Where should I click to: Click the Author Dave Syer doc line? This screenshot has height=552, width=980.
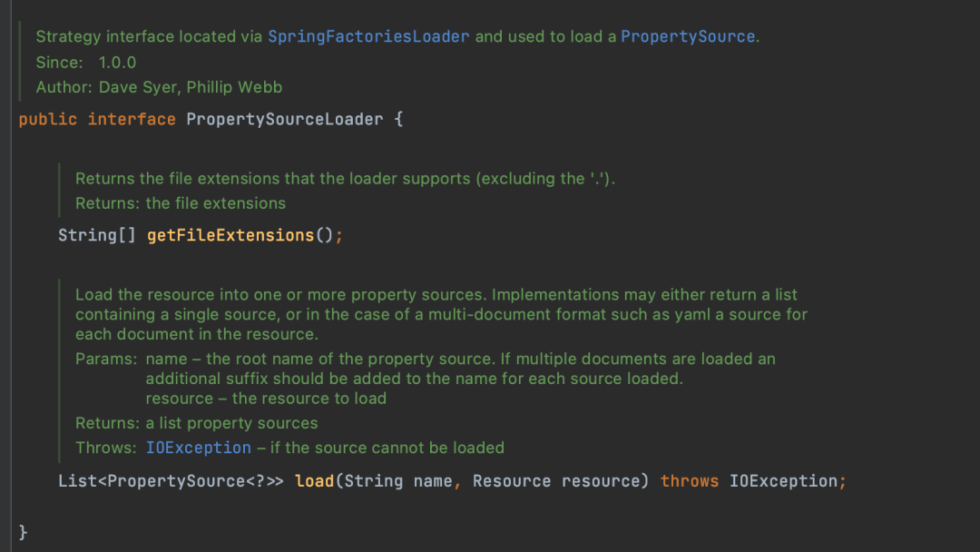(159, 87)
